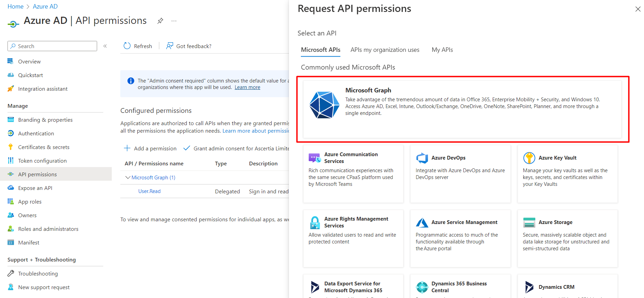Click Add a permission button
Screen dimensions: 644x298
tap(150, 148)
